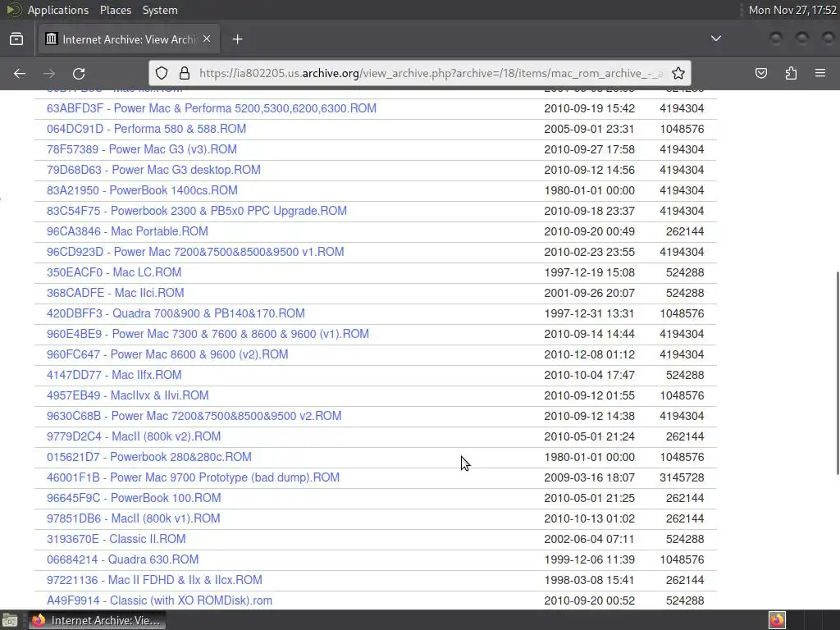This screenshot has width=840, height=630.
Task: Click the site security padlock icon
Action: tap(185, 73)
